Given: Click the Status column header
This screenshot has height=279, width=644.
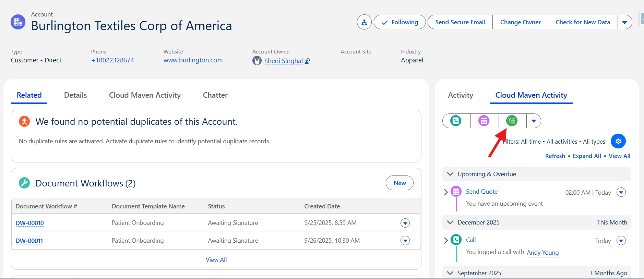Looking at the screenshot, I should (x=216, y=206).
